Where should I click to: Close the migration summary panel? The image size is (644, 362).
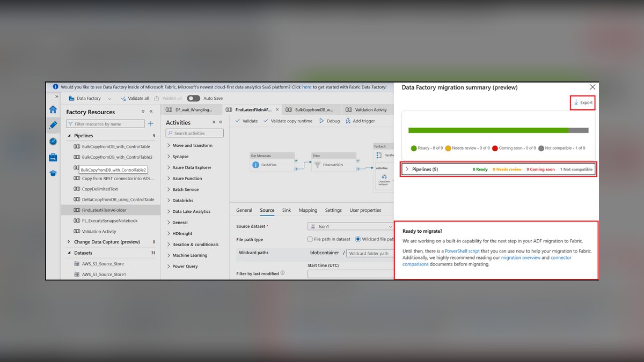click(592, 87)
